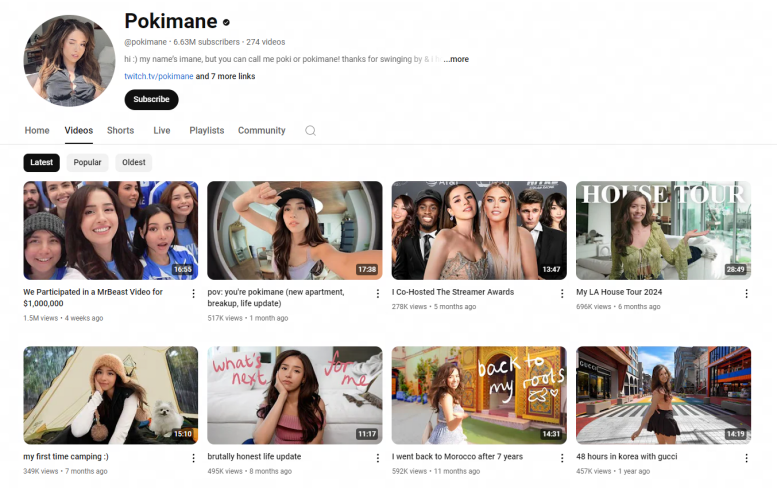Switch to the Shorts tab
Screen dimensions: 777x488
click(120, 130)
